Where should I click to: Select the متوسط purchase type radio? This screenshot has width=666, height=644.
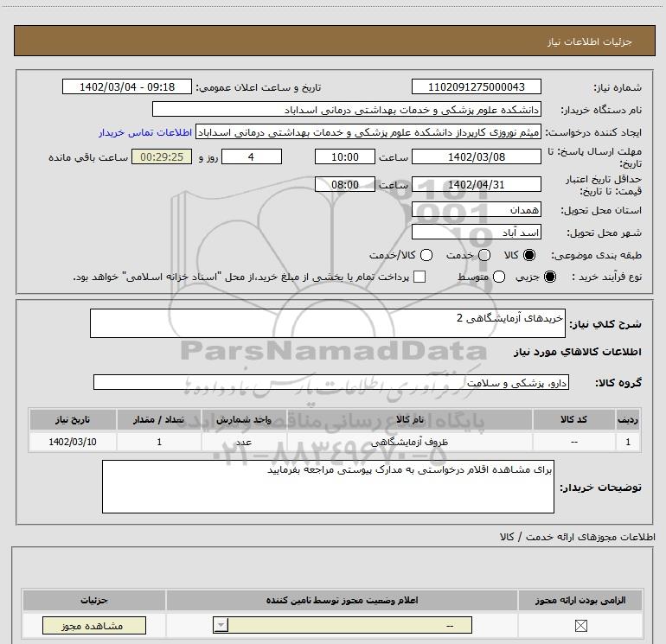[x=499, y=277]
